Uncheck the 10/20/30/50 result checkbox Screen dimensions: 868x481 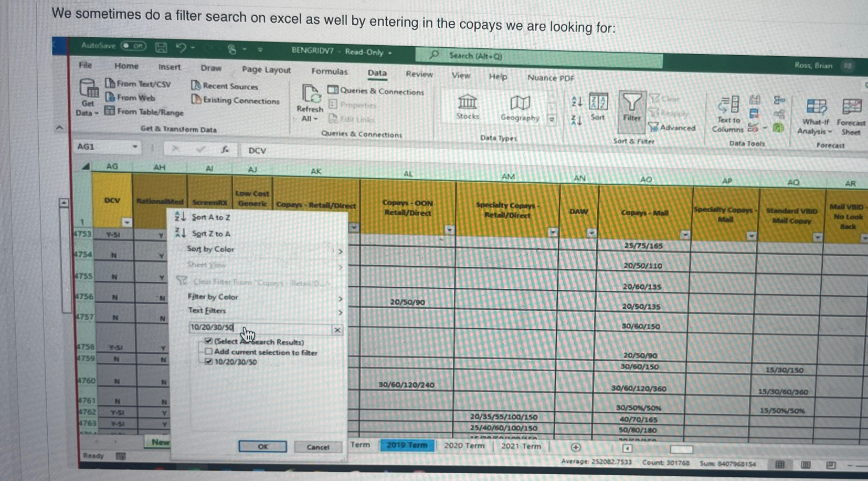point(208,361)
